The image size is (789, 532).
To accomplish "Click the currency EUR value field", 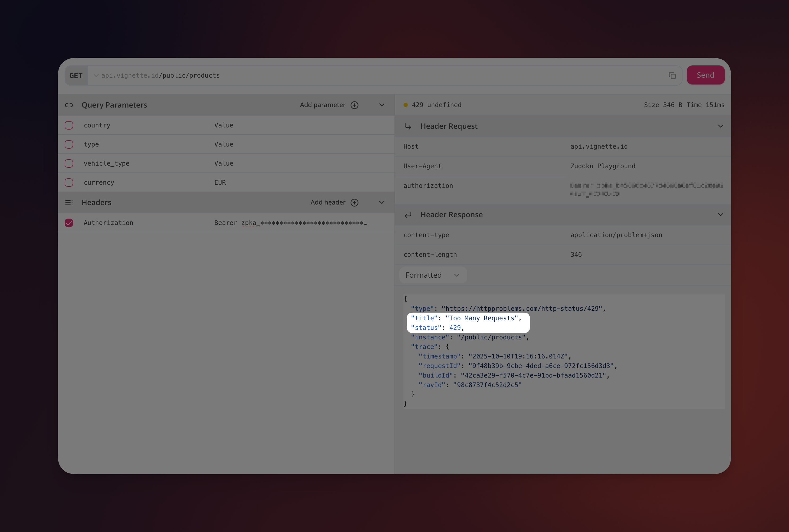I will (220, 183).
